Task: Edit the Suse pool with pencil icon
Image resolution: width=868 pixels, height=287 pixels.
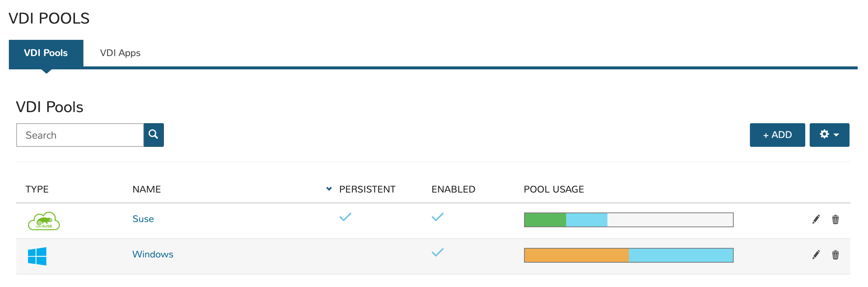Action: 816,219
